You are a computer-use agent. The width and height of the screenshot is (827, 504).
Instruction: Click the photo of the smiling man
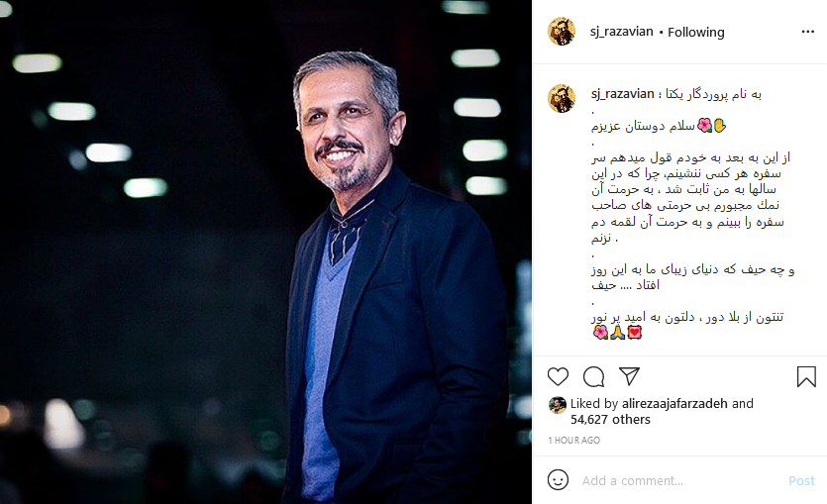click(x=265, y=252)
